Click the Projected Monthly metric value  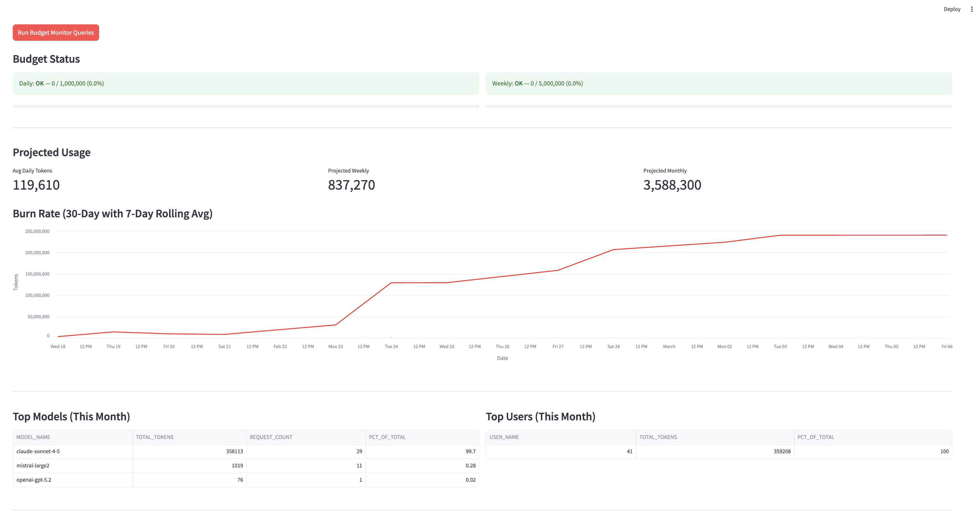click(x=672, y=185)
